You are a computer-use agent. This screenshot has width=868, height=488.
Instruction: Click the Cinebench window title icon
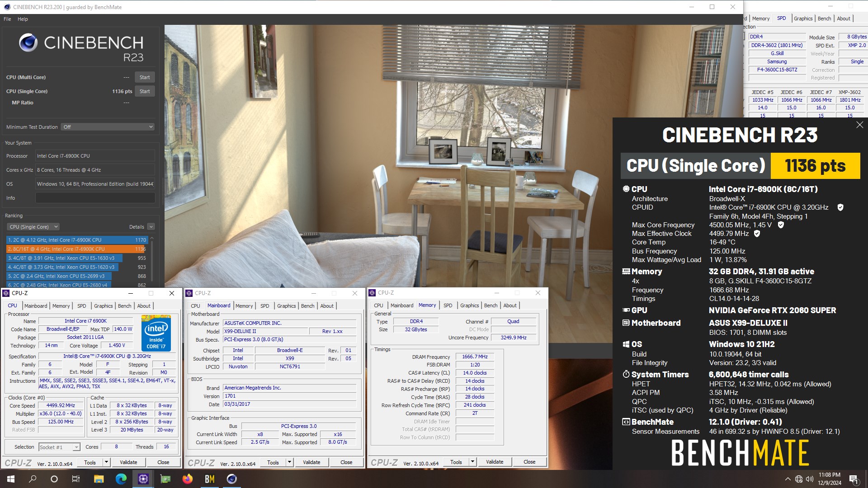[7, 7]
